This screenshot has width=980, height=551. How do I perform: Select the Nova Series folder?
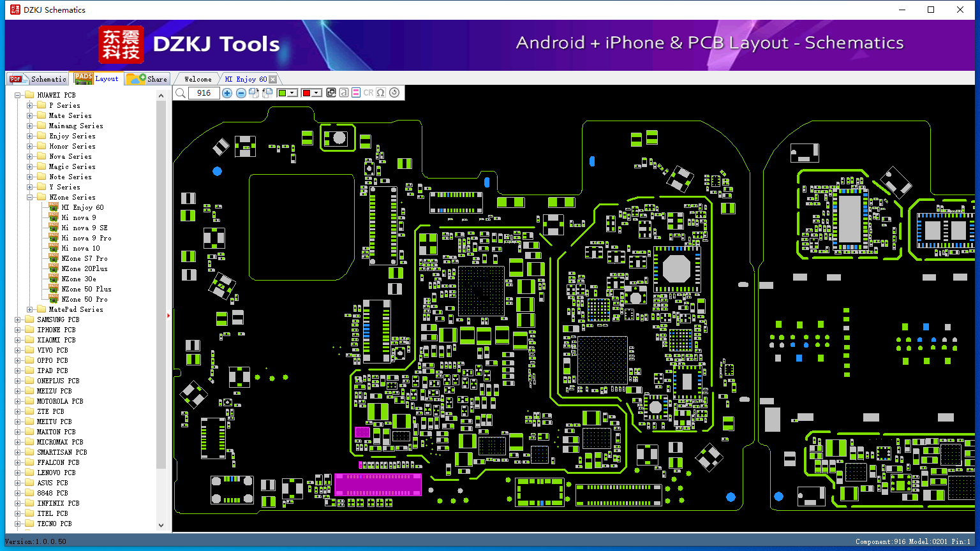70,156
